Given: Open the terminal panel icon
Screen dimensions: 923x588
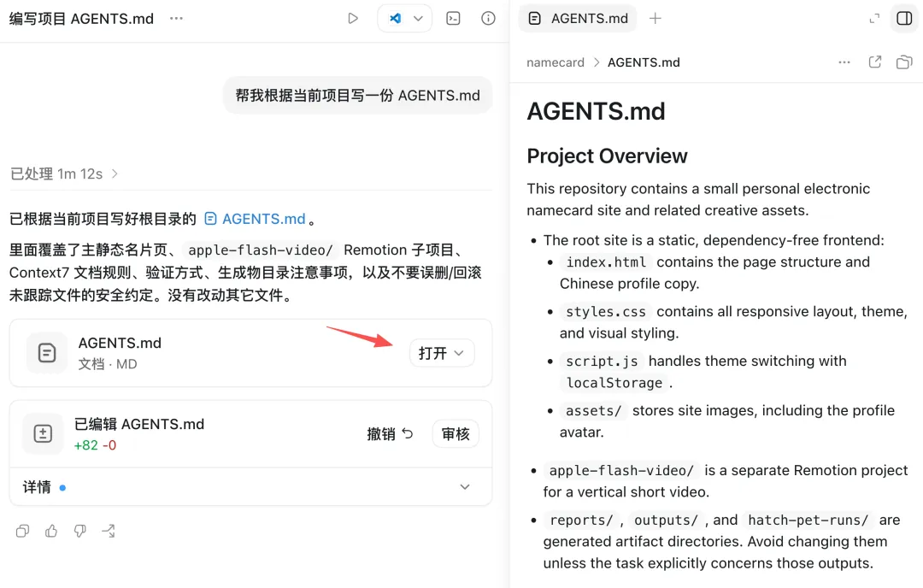Looking at the screenshot, I should coord(453,18).
